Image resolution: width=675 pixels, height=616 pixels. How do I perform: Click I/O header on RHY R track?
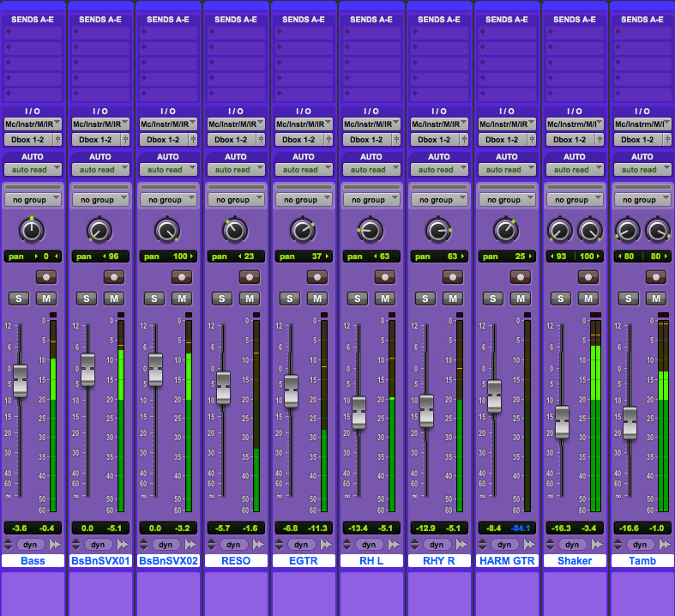coord(439,111)
